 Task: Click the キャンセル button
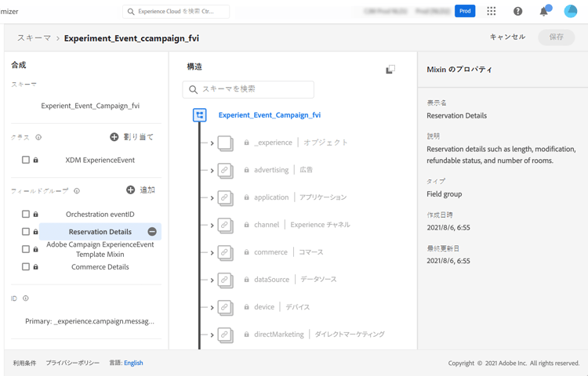click(507, 37)
